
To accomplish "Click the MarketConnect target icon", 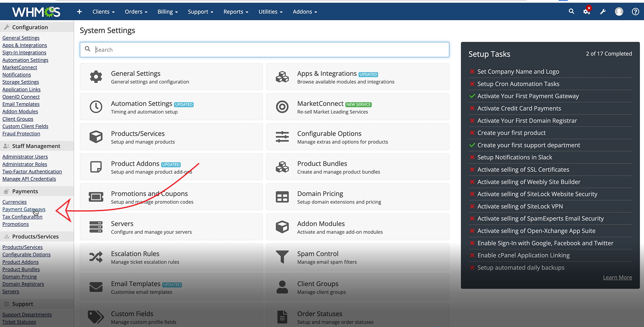I will 282,107.
